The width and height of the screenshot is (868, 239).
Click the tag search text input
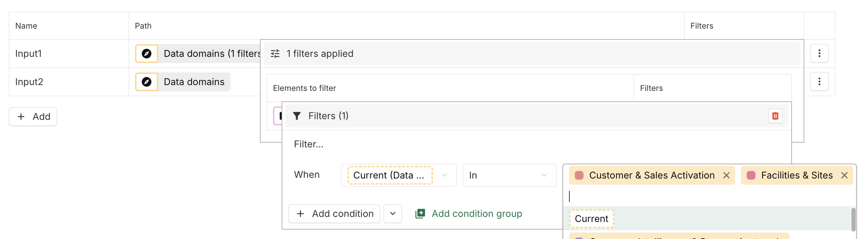click(x=688, y=196)
